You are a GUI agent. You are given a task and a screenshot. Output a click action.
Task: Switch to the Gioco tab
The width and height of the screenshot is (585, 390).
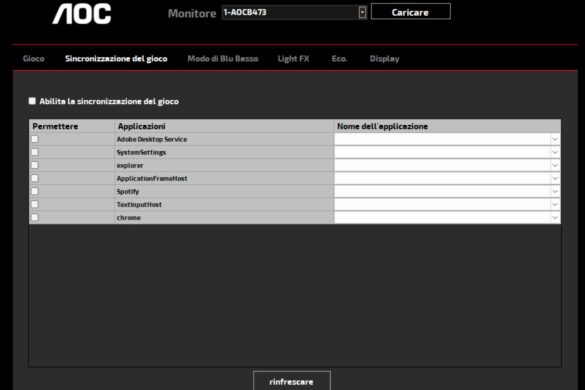click(x=34, y=59)
